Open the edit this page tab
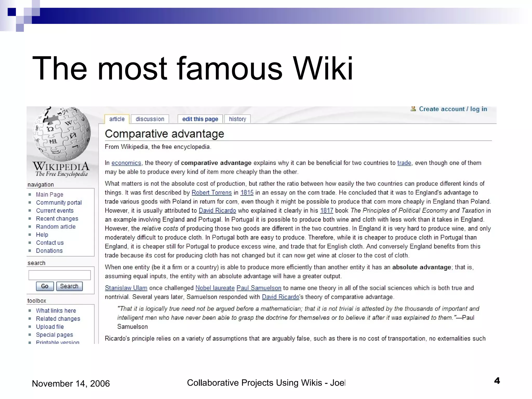532x399 pixels. click(x=200, y=119)
